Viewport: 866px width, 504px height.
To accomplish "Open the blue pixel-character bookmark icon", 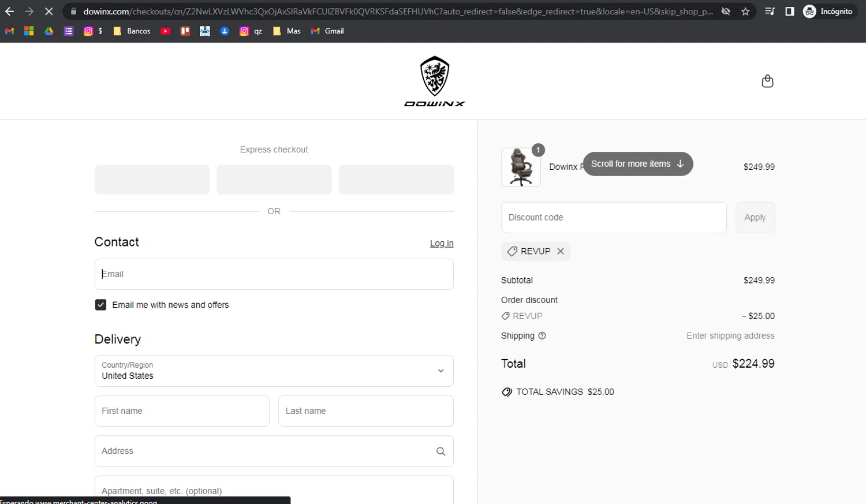I will (205, 31).
